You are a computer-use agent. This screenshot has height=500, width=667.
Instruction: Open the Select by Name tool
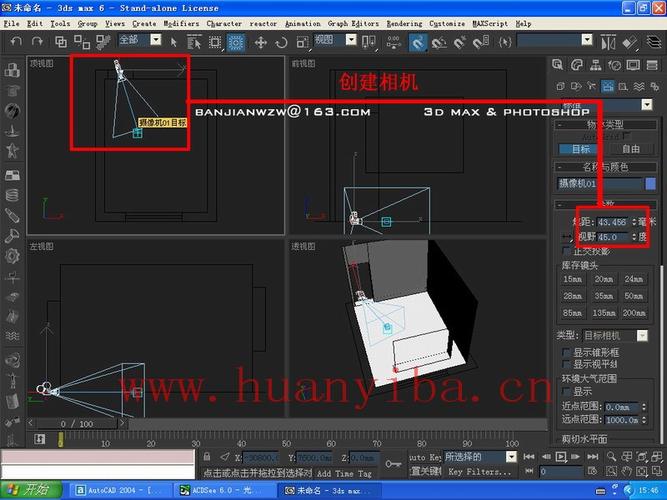point(194,42)
